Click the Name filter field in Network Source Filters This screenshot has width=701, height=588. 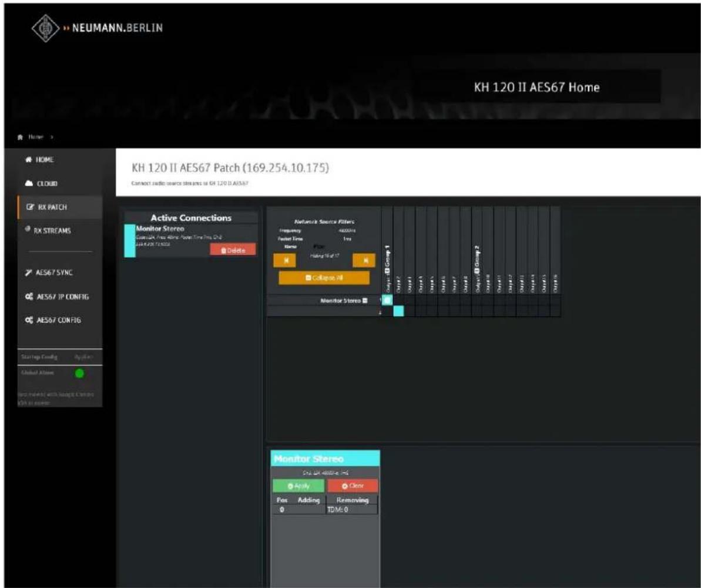click(x=320, y=246)
